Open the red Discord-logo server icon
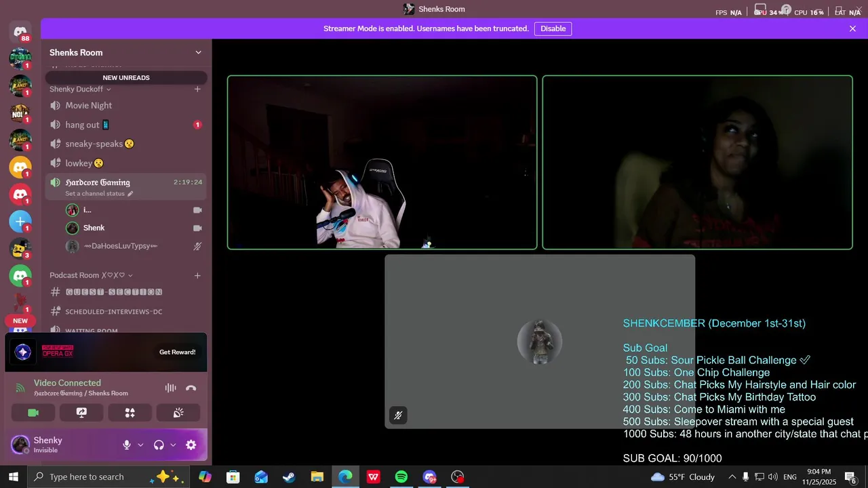868x488 pixels. click(x=20, y=195)
